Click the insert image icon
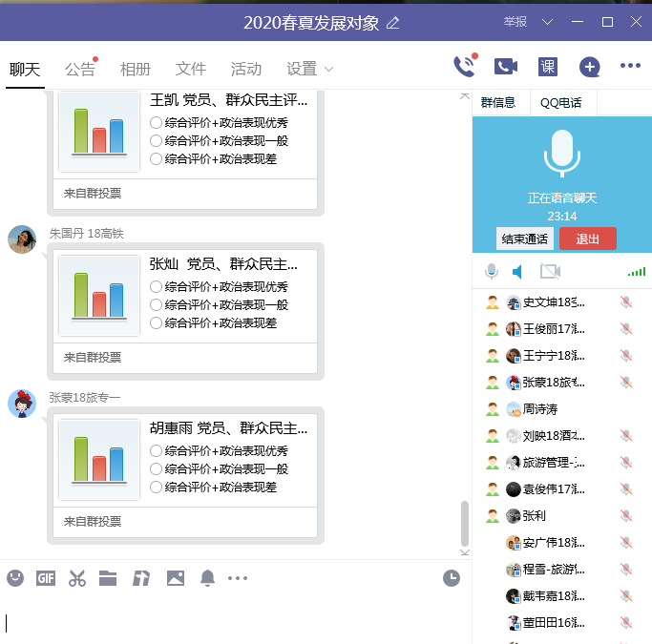 [x=175, y=577]
